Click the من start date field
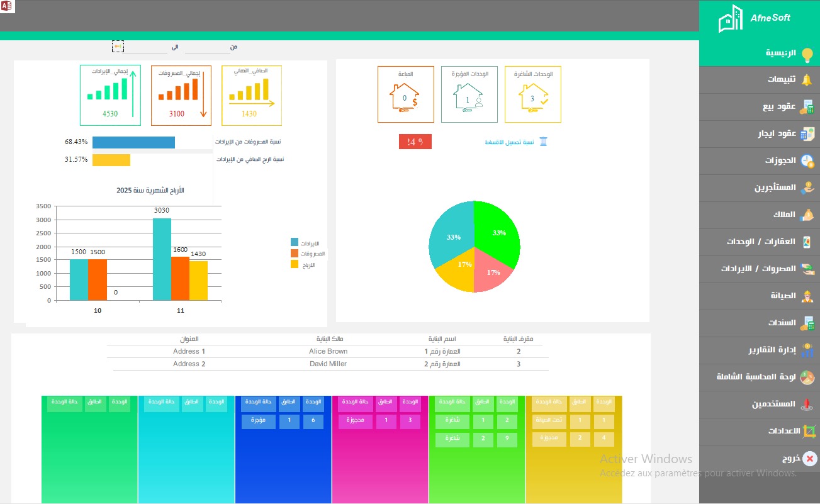The height and width of the screenshot is (504, 820). point(208,47)
